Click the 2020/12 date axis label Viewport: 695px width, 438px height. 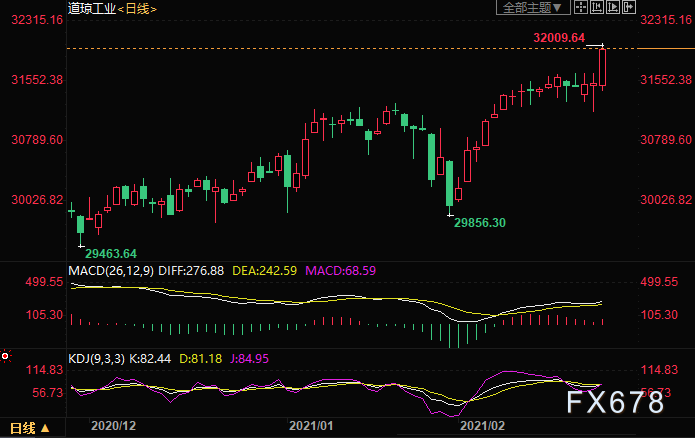113,426
